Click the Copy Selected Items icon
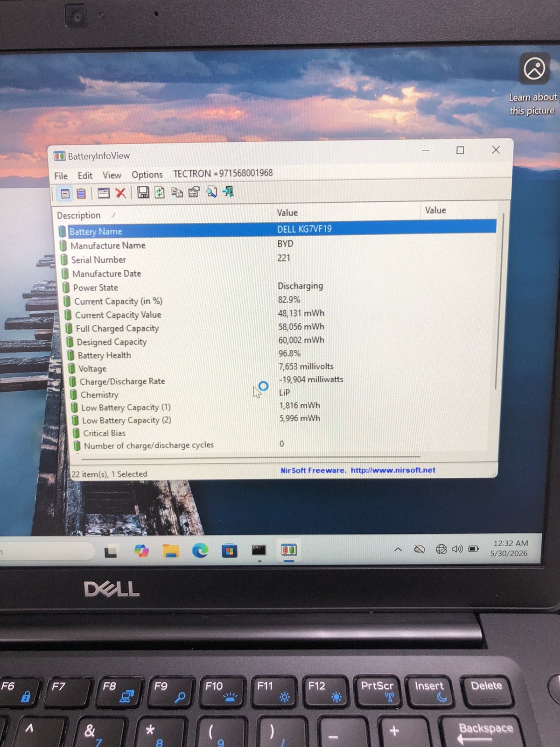Screen dimensions: 560x747 pyautogui.click(x=177, y=192)
